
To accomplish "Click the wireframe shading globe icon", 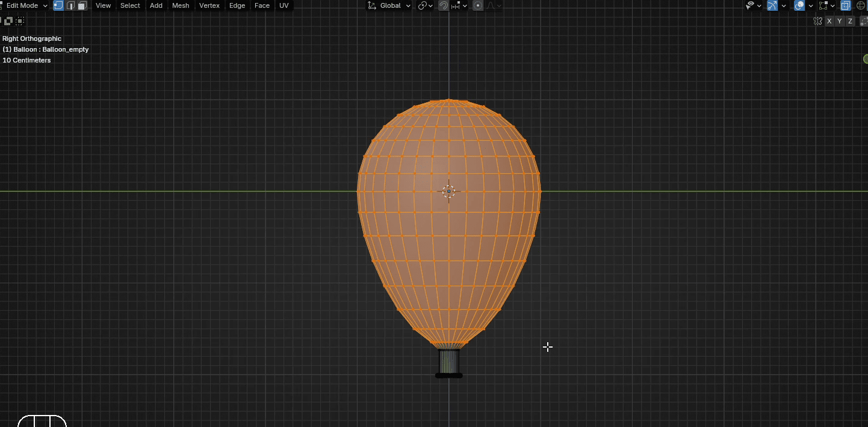I will tap(860, 5).
